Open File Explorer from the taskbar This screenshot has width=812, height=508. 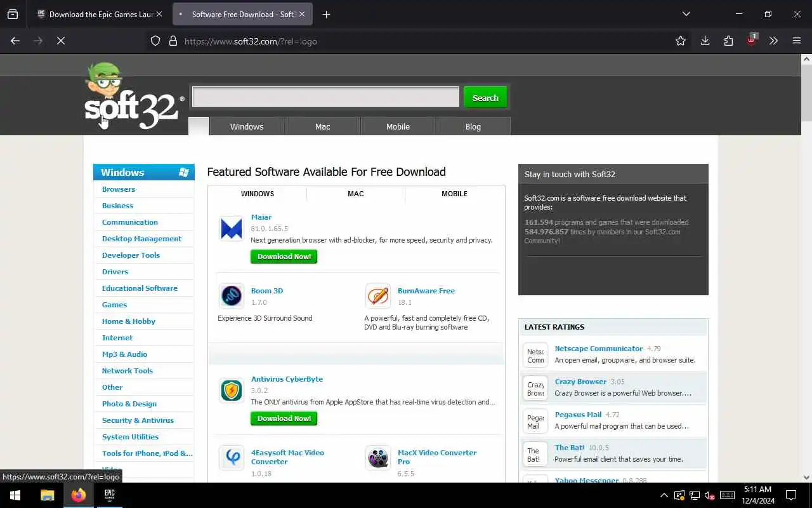[x=48, y=495]
